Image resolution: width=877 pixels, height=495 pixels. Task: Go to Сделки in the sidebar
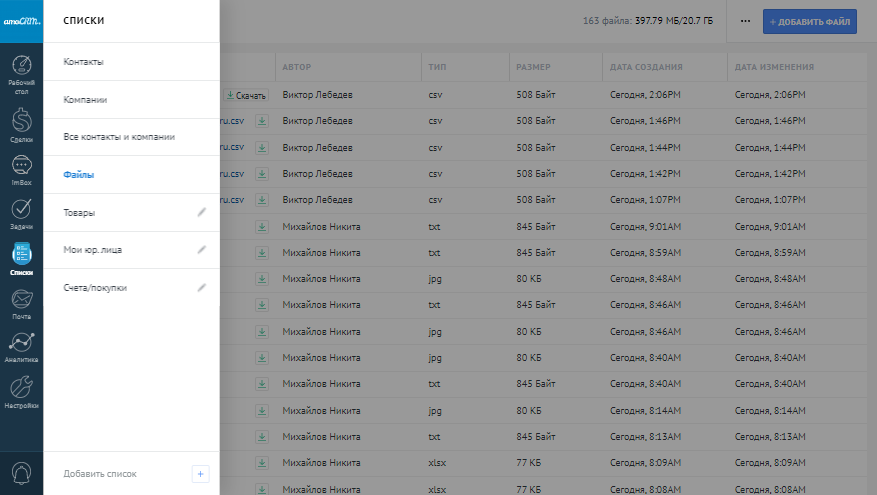(21, 124)
